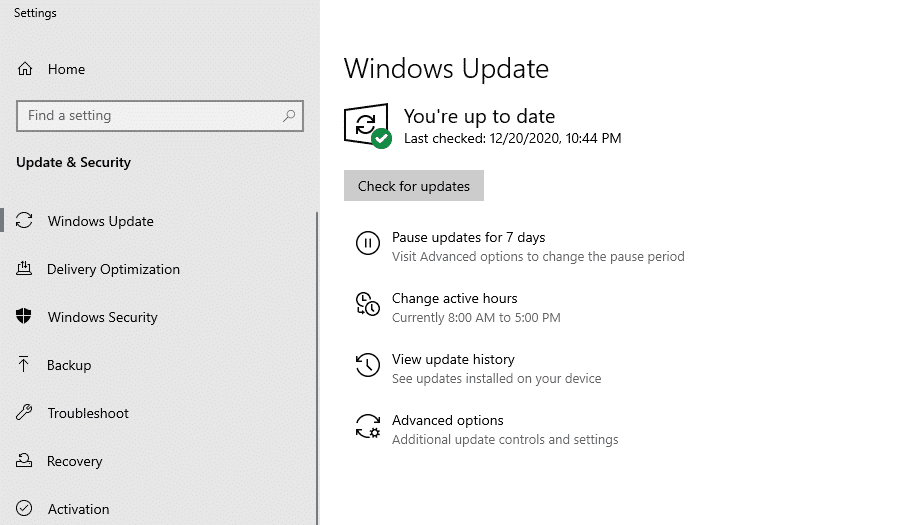Click the active hours clock icon

(368, 304)
